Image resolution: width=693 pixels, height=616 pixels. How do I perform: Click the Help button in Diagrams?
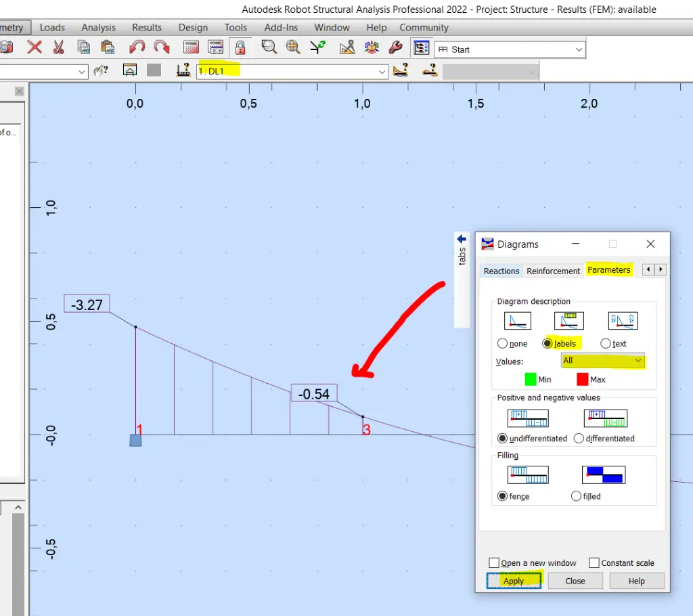point(636,581)
